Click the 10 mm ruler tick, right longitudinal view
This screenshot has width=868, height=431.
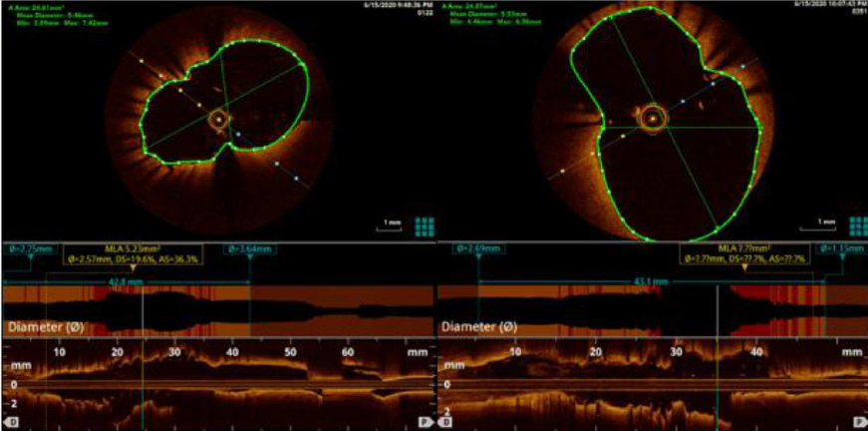[x=515, y=352]
